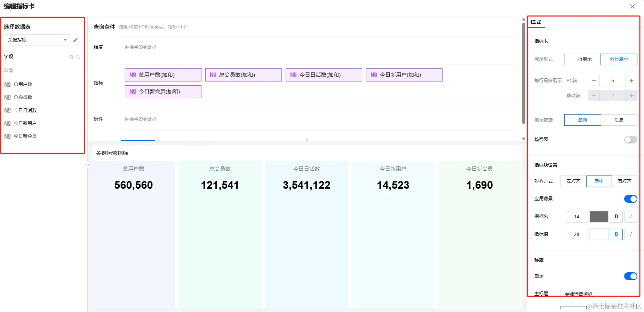The width and height of the screenshot is (644, 312).
Task: Toggle italic for 指标值
Action: point(631,234)
